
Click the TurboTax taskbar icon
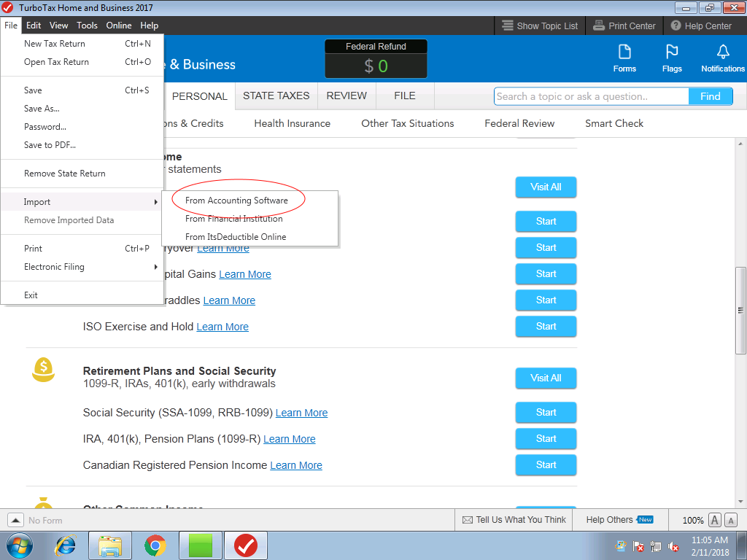(245, 545)
